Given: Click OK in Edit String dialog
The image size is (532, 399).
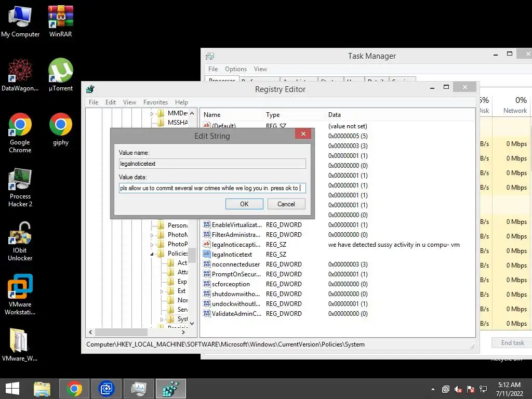Looking at the screenshot, I should pos(244,204).
